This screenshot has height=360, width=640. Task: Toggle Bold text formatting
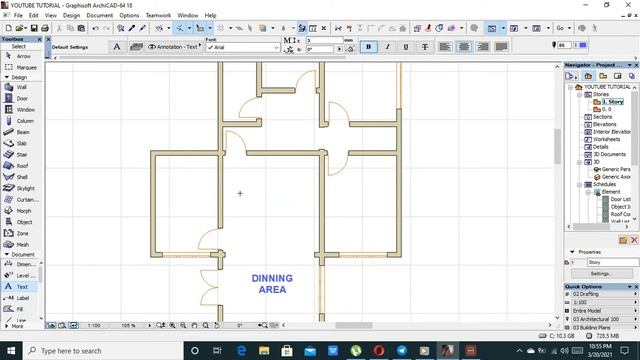coord(369,47)
